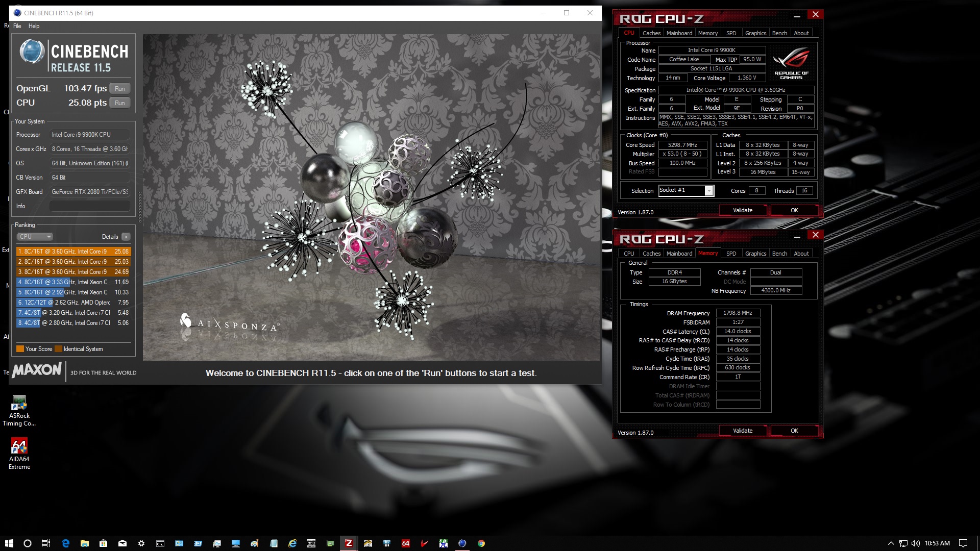980x551 pixels.
Task: Select ranking row 8 Core i7 5.06
Action: click(x=73, y=323)
